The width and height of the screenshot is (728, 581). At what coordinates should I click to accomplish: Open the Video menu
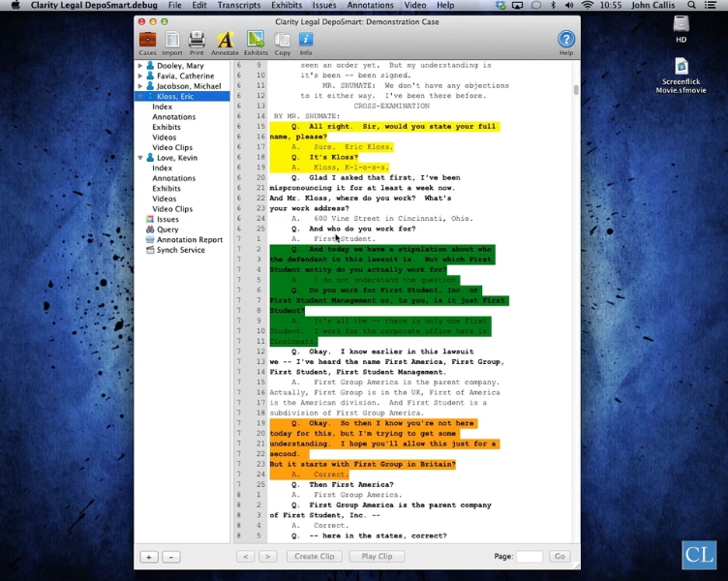(414, 5)
